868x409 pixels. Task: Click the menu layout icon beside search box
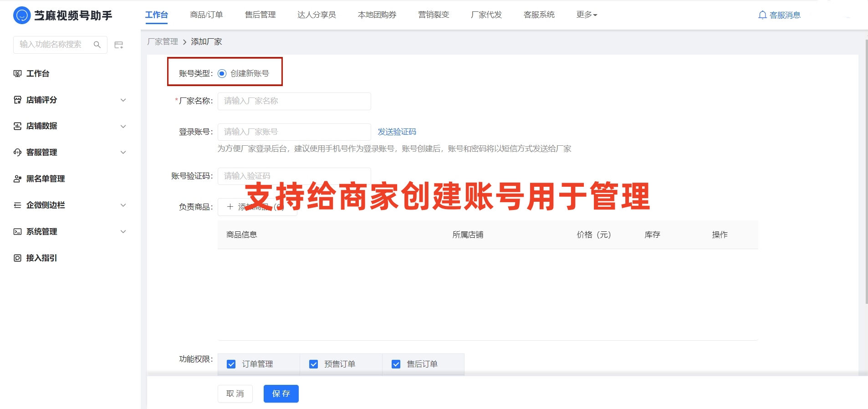pos(119,45)
